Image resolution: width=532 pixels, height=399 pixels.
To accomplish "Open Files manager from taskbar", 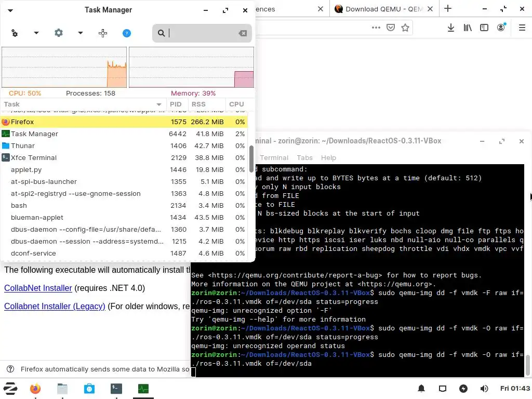I will pos(62,389).
